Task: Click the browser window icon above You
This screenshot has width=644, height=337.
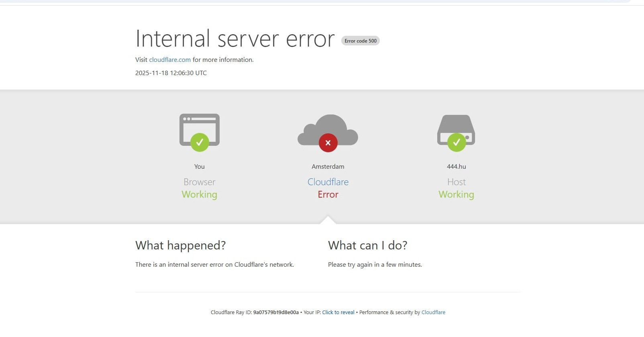Action: coord(199,125)
